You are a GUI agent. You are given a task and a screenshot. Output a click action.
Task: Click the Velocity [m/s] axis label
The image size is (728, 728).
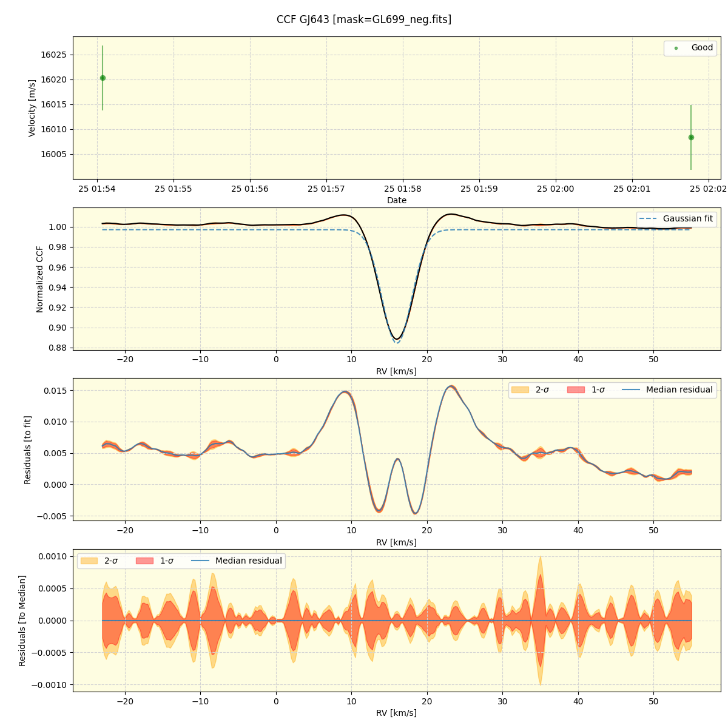32,108
